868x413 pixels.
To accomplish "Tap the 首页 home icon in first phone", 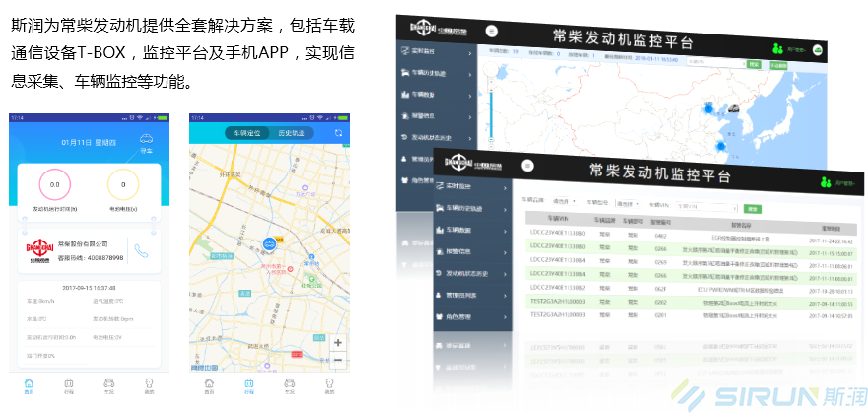I will point(28,383).
